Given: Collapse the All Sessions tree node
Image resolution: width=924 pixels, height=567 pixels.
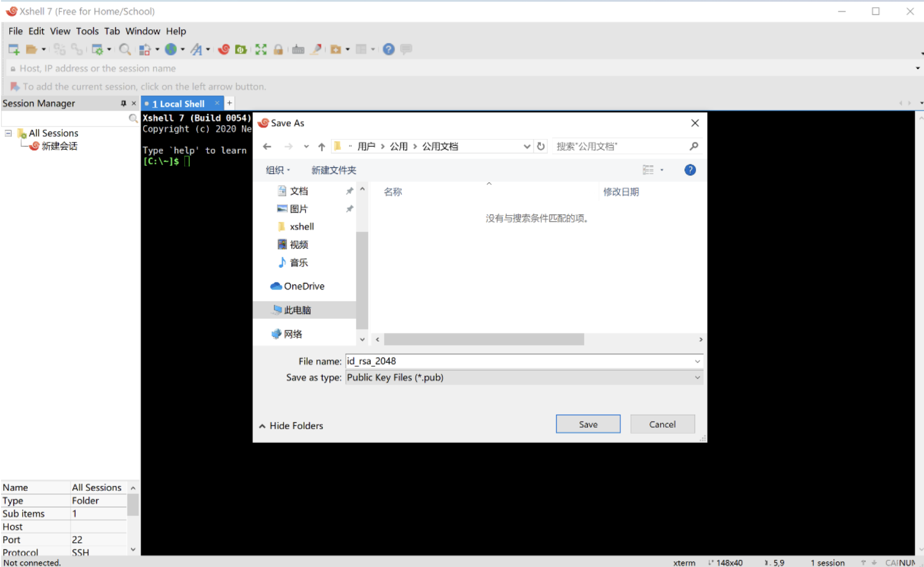Looking at the screenshot, I should [x=8, y=133].
